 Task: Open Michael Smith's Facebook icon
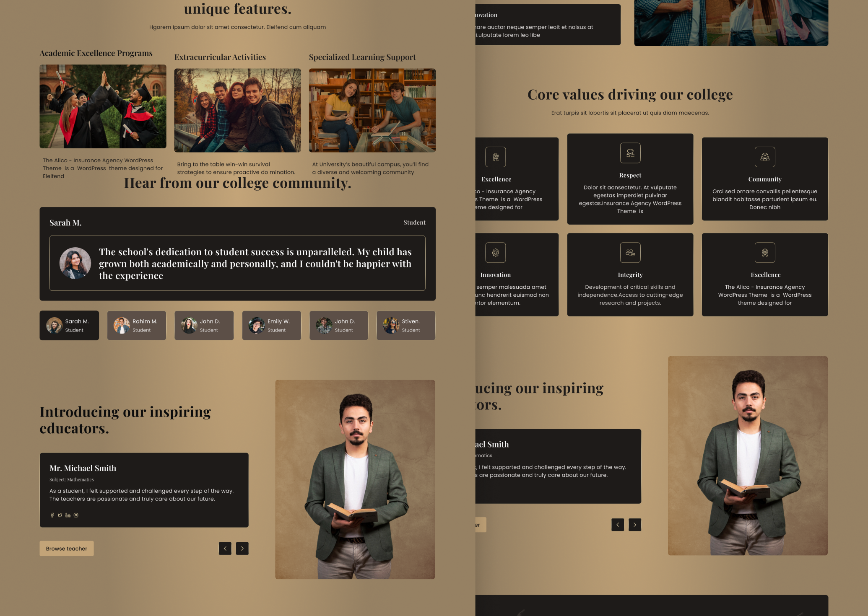click(52, 515)
